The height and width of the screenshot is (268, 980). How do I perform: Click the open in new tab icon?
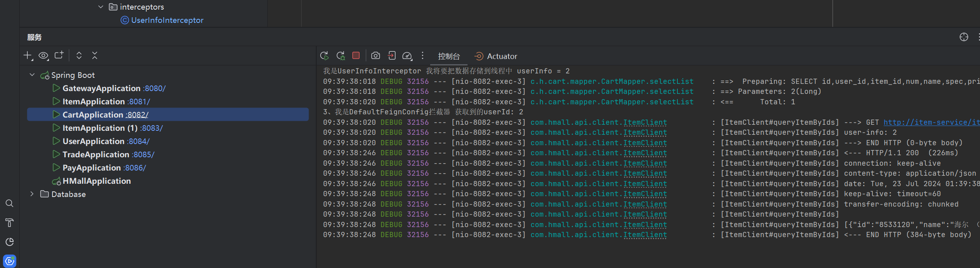[59, 55]
